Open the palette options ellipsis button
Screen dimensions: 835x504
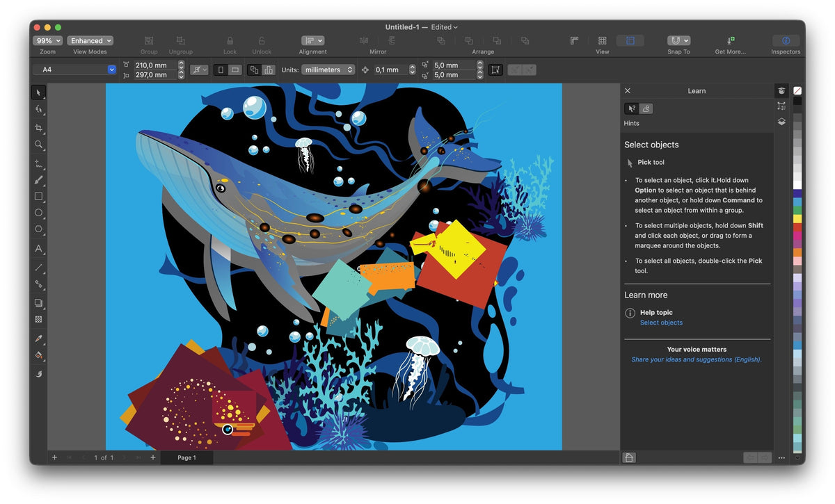click(781, 458)
